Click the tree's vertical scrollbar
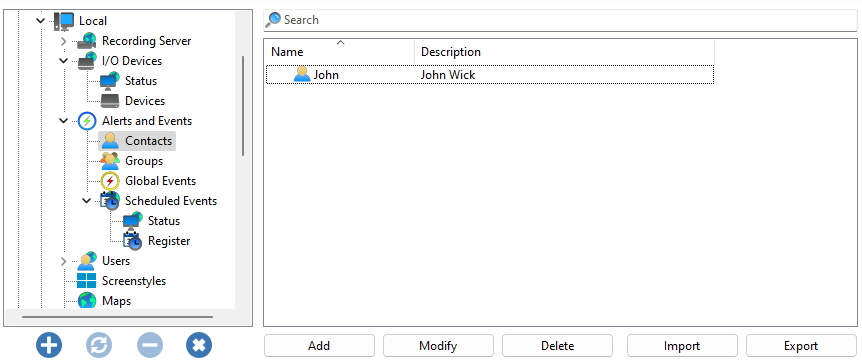 [x=243, y=106]
